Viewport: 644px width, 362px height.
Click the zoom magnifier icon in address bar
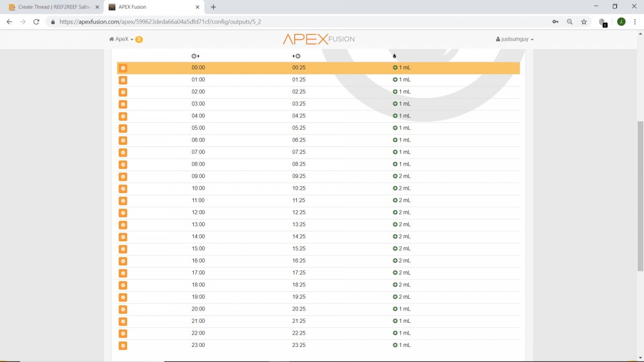570,22
